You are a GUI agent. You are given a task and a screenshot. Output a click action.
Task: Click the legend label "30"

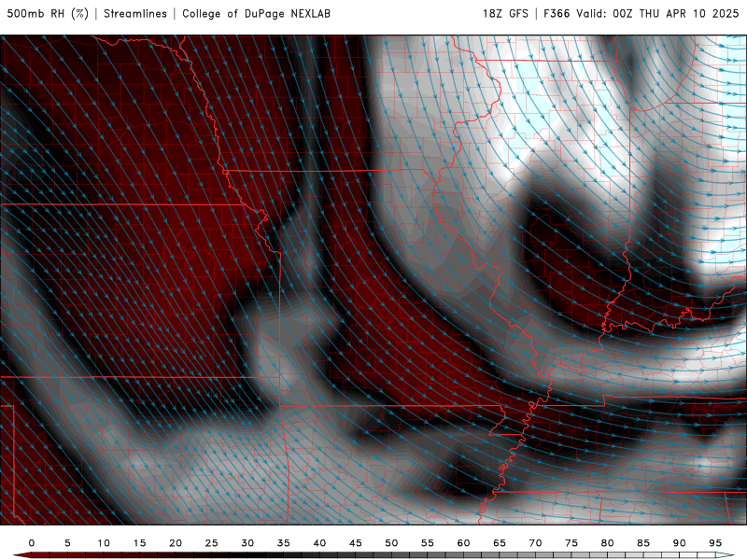(247, 543)
